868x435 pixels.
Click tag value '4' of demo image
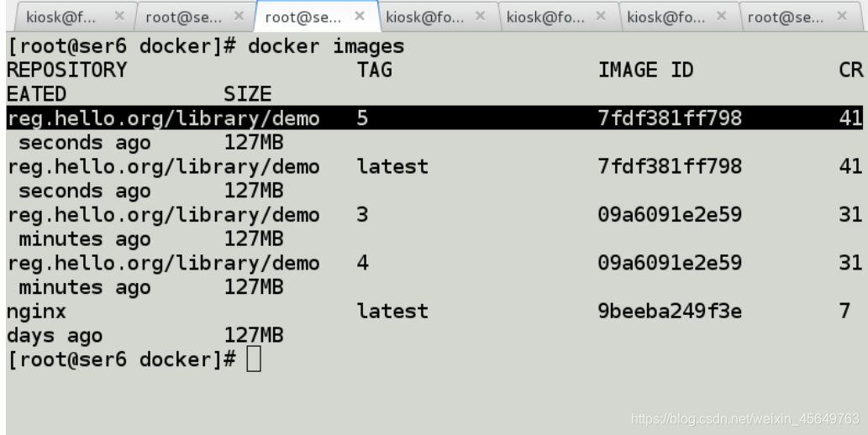(x=362, y=263)
